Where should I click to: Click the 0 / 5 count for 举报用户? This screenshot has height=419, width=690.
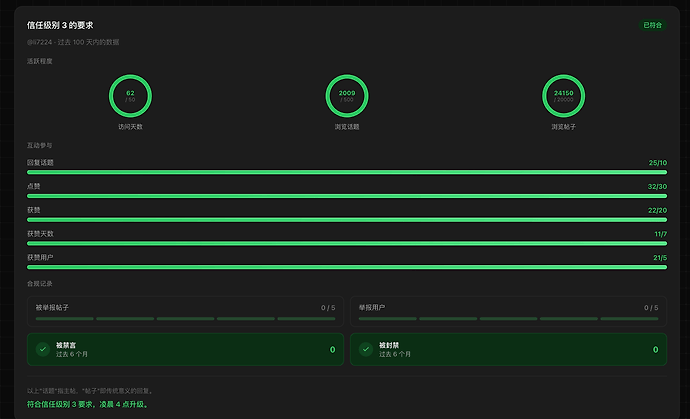pos(651,308)
